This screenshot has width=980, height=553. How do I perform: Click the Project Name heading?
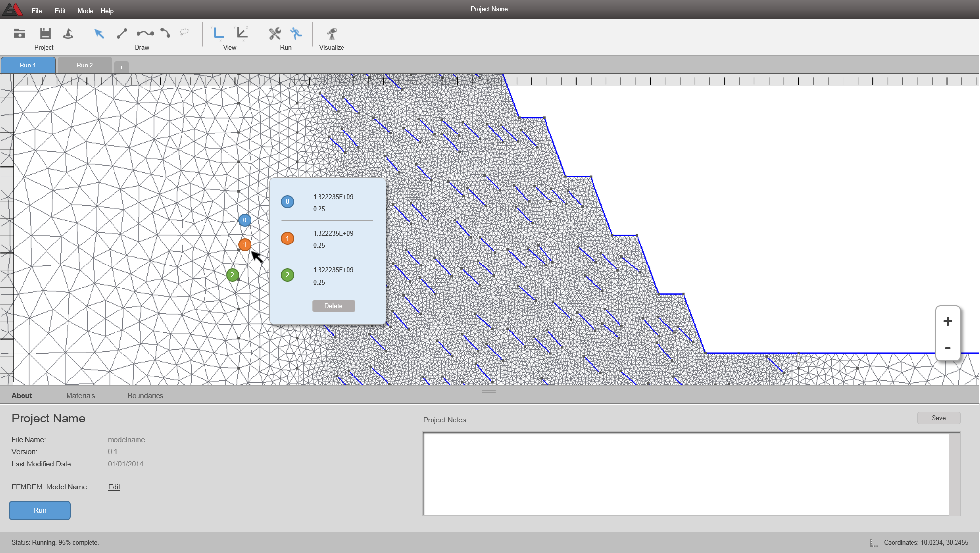coord(48,419)
